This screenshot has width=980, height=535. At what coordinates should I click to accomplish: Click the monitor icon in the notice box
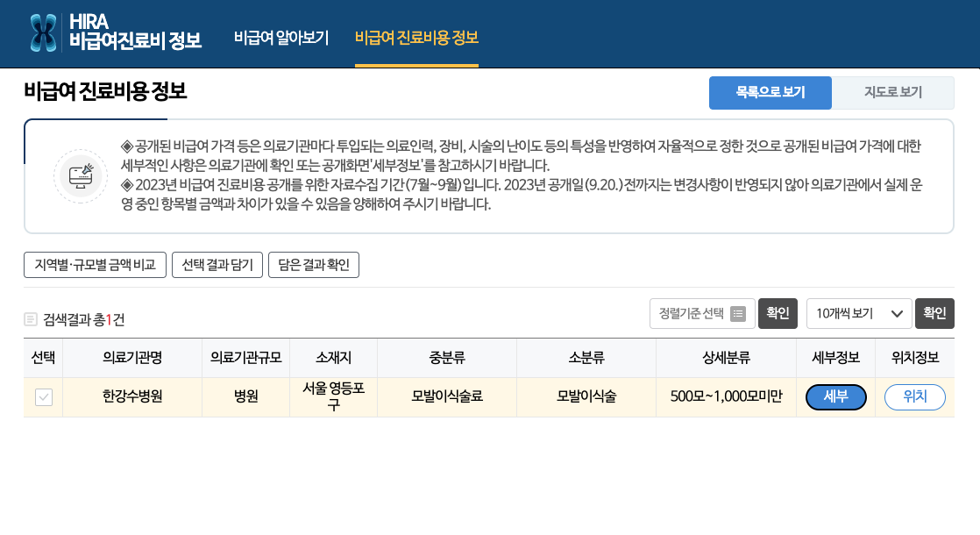tap(80, 175)
